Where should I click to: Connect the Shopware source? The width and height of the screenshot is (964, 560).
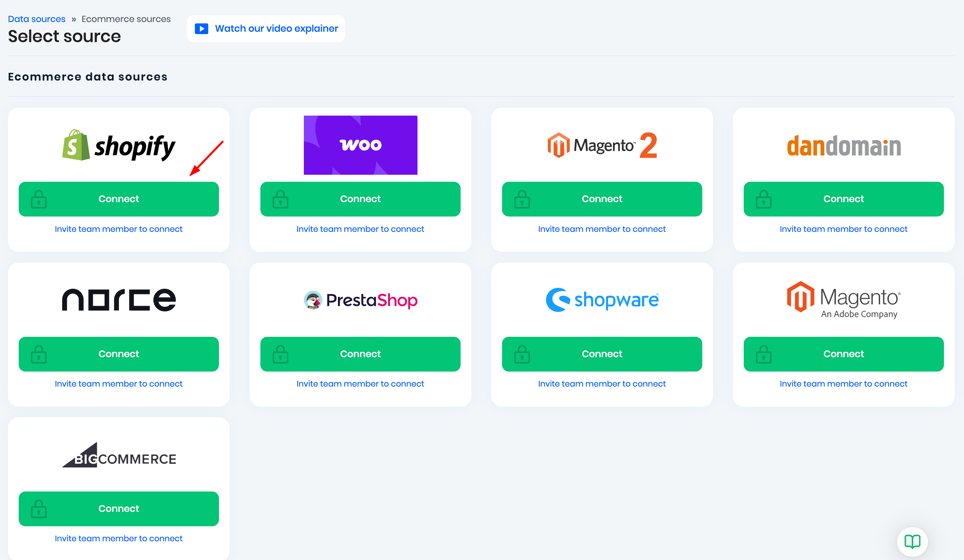[x=602, y=354]
